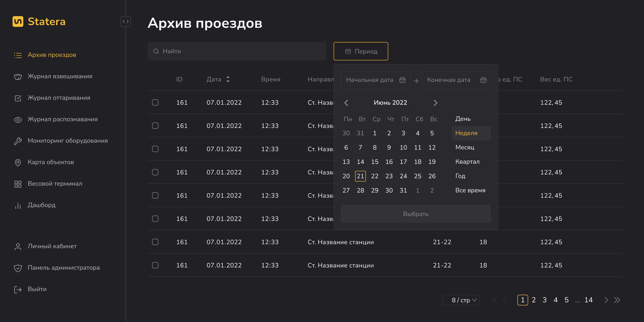Open Архив проездов list icon in sidebar

click(18, 55)
